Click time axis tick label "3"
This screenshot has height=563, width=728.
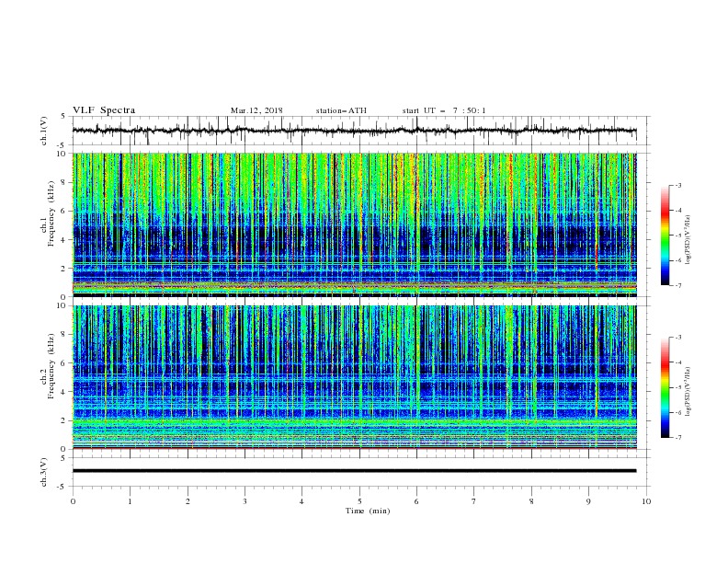point(245,501)
